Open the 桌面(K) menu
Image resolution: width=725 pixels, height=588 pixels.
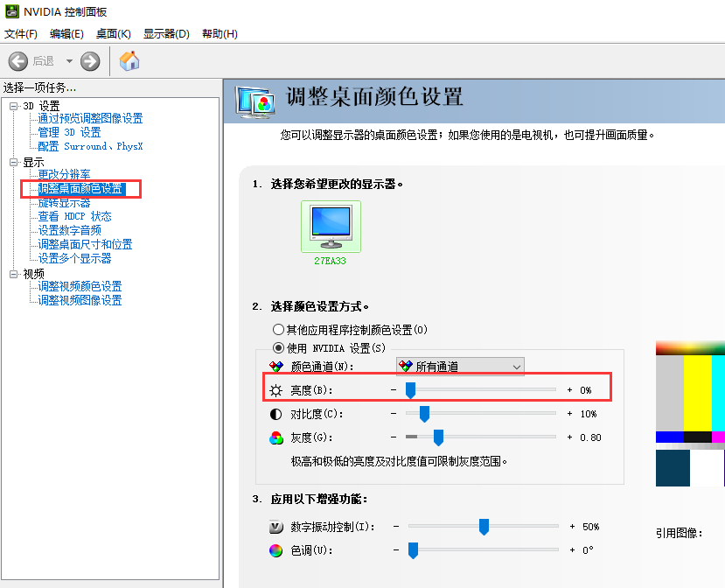(x=114, y=34)
